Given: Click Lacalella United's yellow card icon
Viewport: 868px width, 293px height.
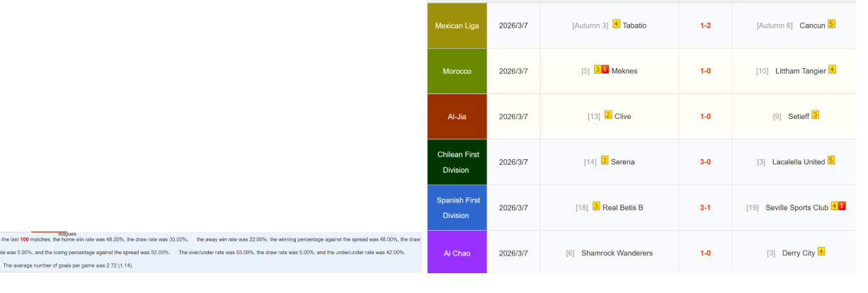Looking at the screenshot, I should tap(831, 161).
